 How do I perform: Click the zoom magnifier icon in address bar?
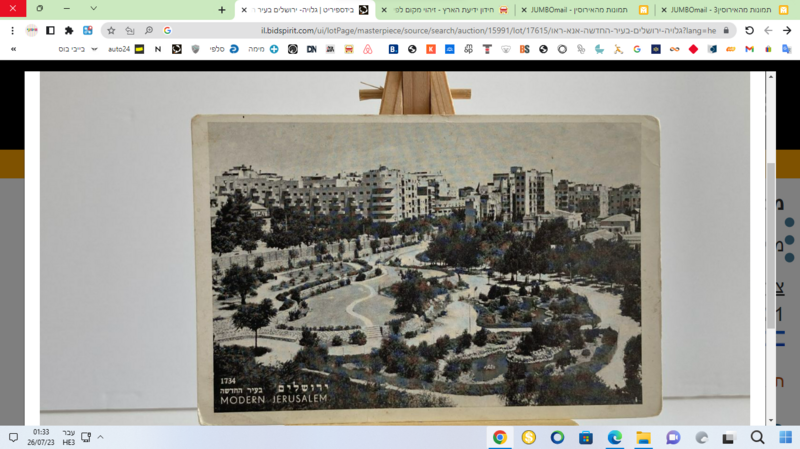coord(148,31)
